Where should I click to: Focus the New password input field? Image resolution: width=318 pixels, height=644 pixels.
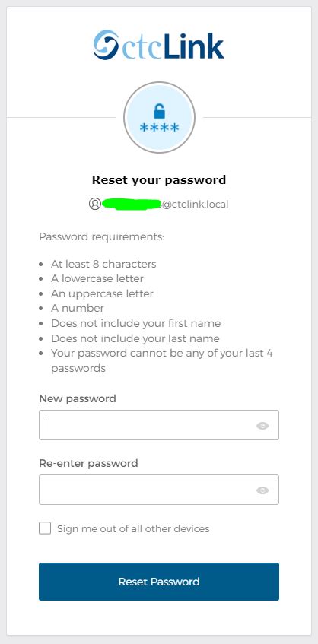click(159, 425)
